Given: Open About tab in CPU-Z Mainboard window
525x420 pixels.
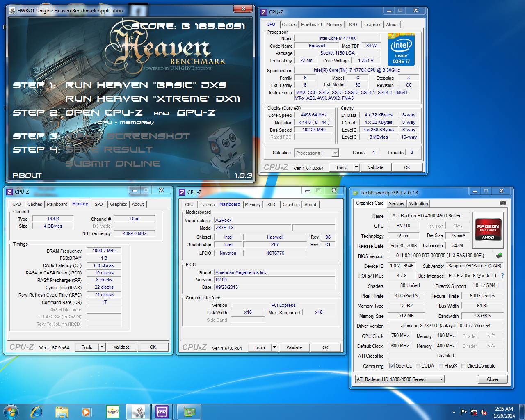Looking at the screenshot, I should point(310,205).
